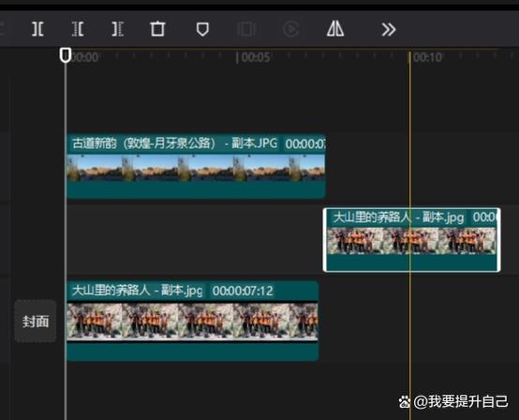
Task: Click the disabled Reverse playback icon
Action: click(291, 29)
